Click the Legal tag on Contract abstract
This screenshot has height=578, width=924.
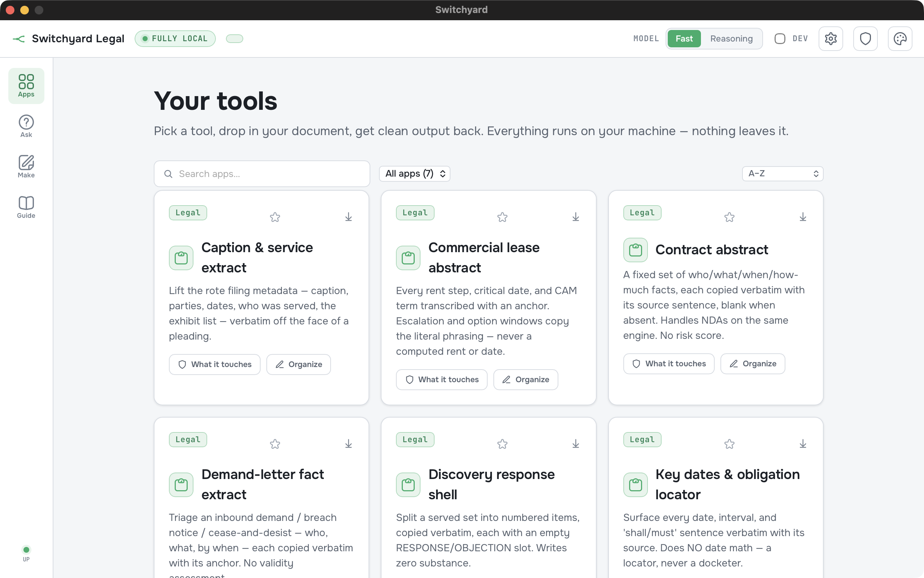(x=642, y=212)
